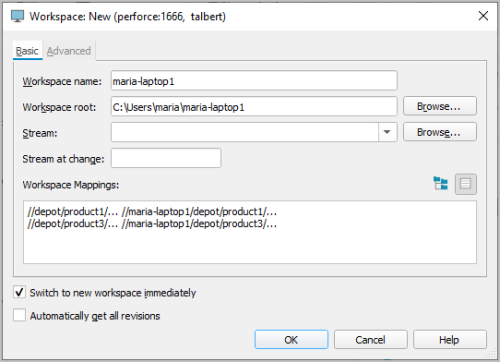The height and width of the screenshot is (362, 500).
Task: Browse for the Workspace root folder
Action: pos(440,106)
